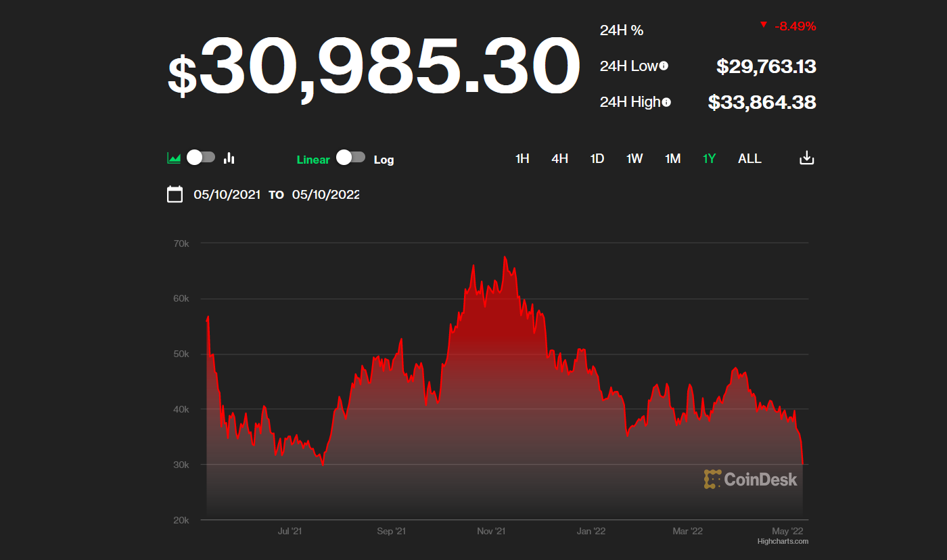The width and height of the screenshot is (947, 560).
Task: Switch to the 1Y time range
Action: [709, 158]
